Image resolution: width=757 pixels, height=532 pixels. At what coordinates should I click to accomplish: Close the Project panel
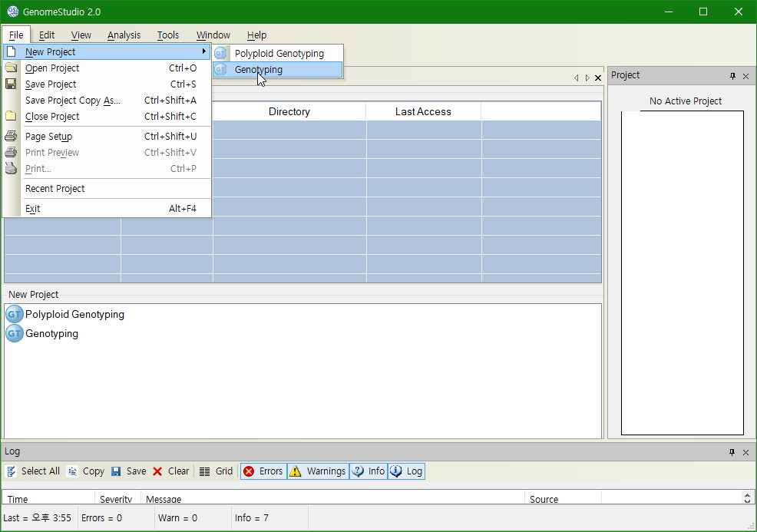(x=746, y=76)
